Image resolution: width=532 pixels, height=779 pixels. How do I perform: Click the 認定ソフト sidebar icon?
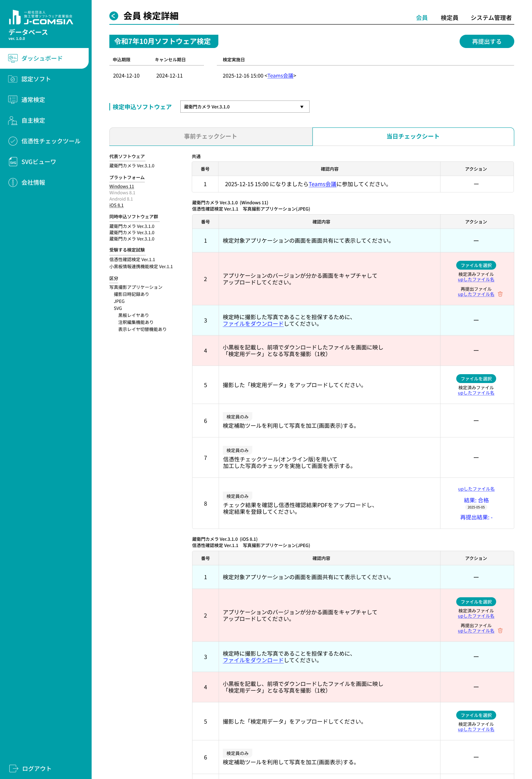(x=13, y=79)
